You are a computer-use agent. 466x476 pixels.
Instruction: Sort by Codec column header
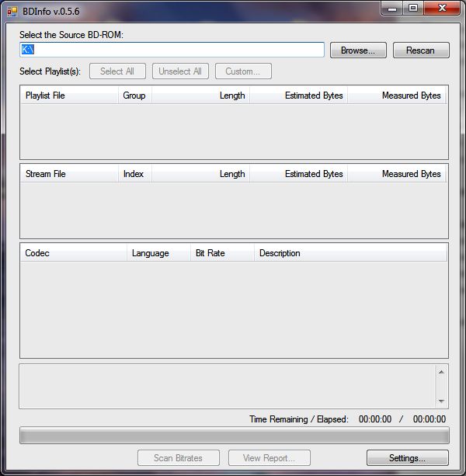[x=74, y=252]
